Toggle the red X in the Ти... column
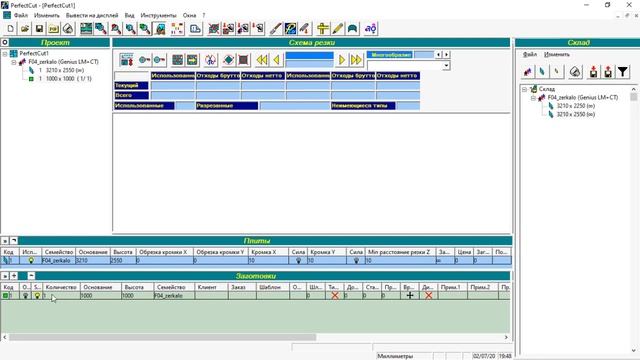This screenshot has width=640, height=360. pyautogui.click(x=335, y=296)
